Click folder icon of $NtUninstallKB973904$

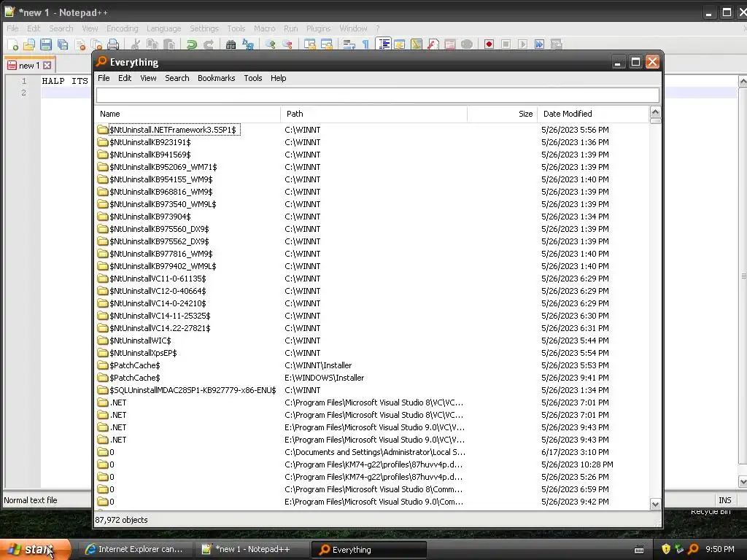click(102, 217)
